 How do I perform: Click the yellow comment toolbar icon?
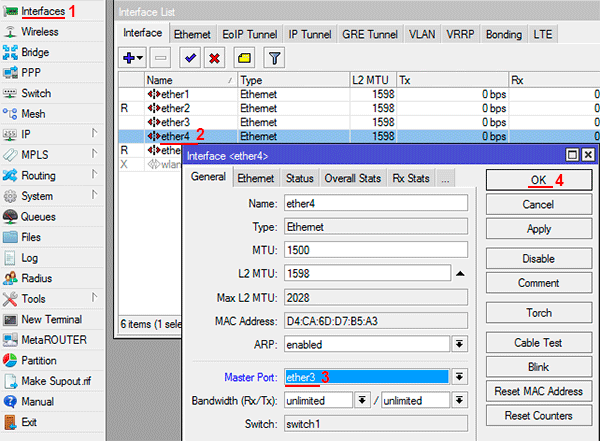pyautogui.click(x=244, y=59)
